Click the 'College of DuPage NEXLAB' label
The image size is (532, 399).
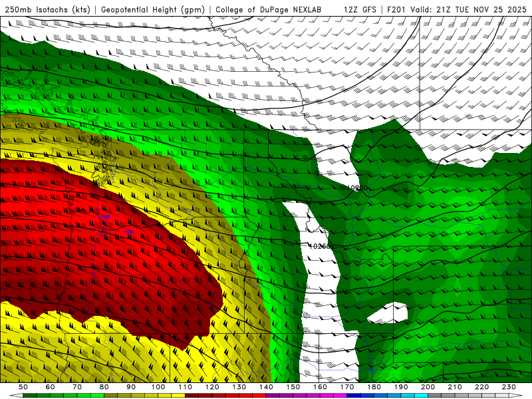269,10
